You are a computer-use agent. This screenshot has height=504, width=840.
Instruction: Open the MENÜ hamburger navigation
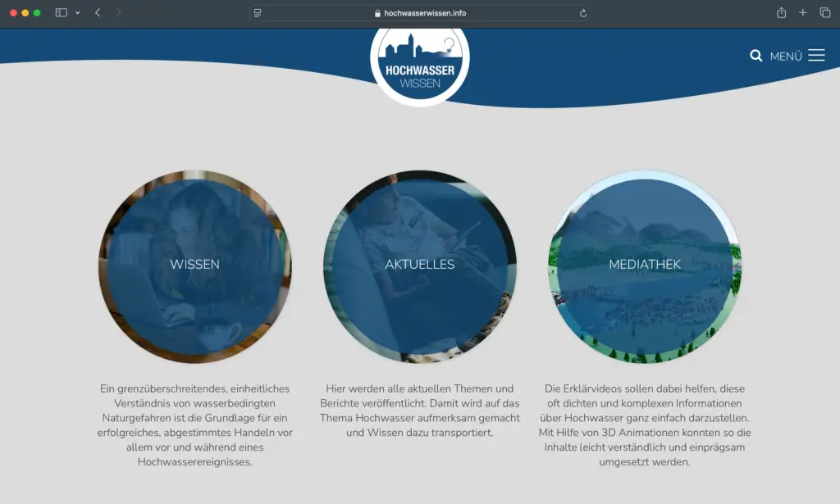pyautogui.click(x=817, y=55)
